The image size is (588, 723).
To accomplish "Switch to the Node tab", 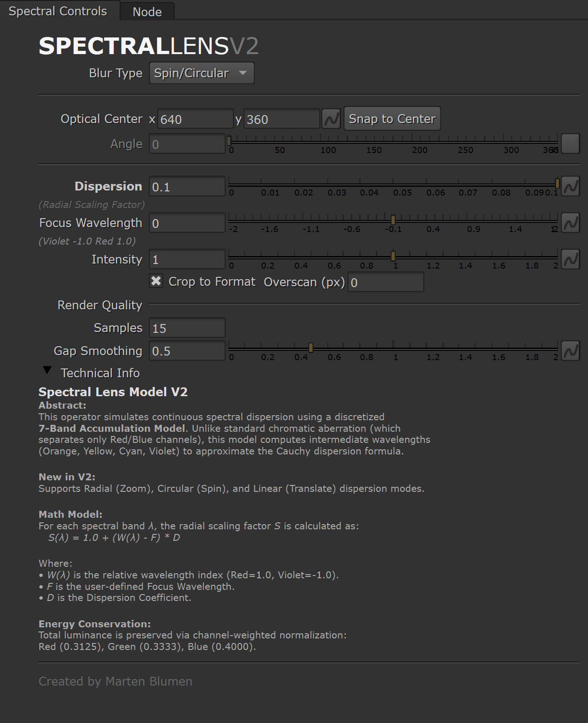I will click(x=147, y=12).
